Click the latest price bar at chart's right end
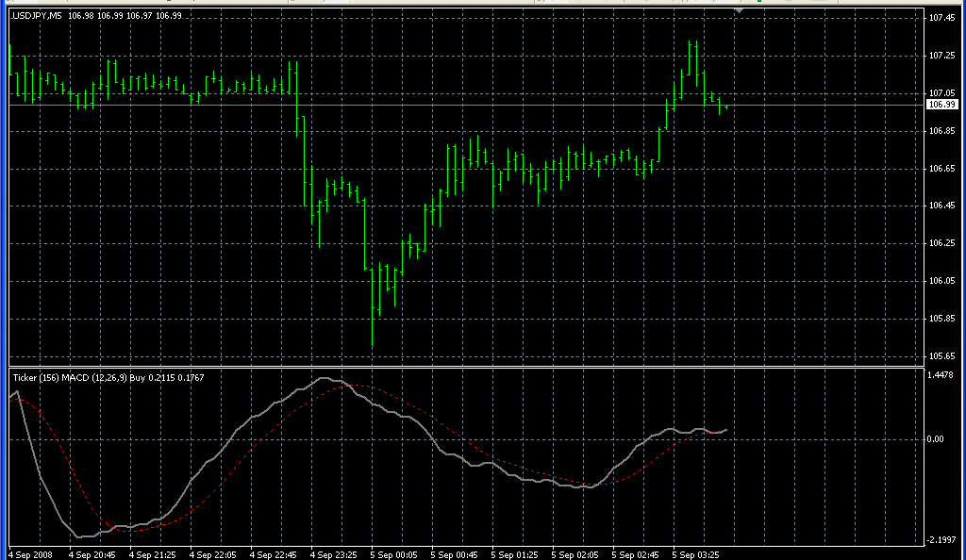This screenshot has height=560, width=966. (725, 107)
